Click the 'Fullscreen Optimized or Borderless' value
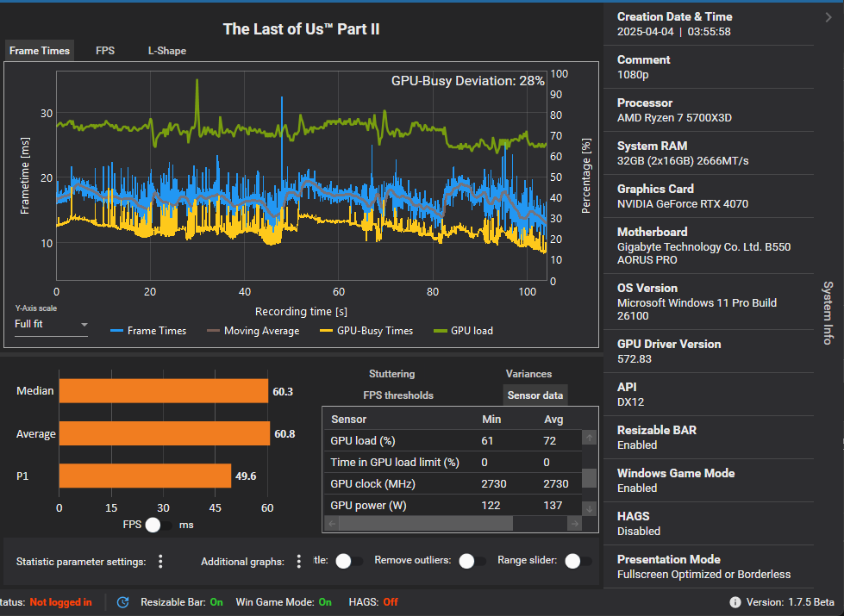 click(704, 575)
